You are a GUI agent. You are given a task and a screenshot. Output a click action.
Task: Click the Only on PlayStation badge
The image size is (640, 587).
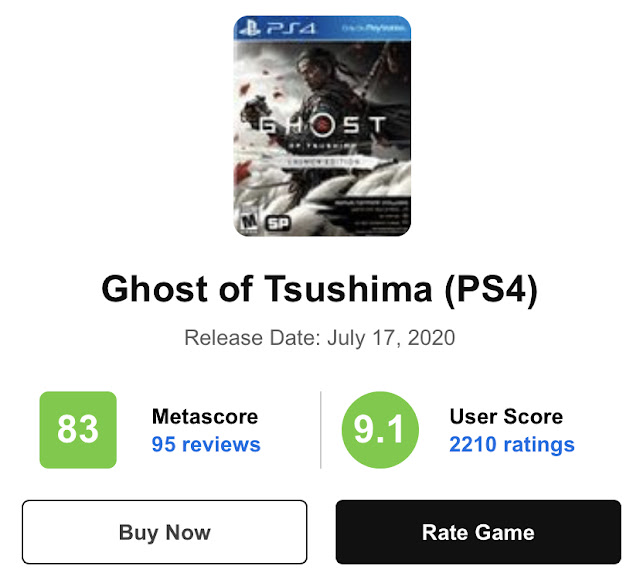(373, 28)
